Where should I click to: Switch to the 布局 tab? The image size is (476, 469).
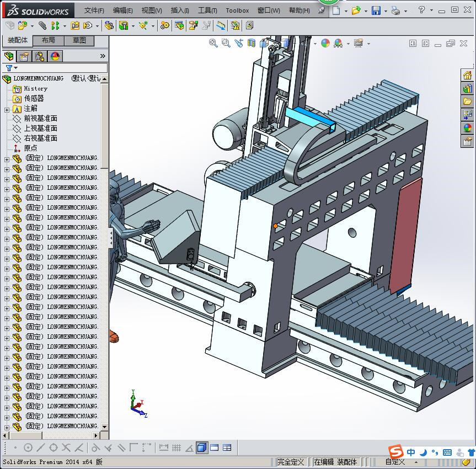[49, 40]
